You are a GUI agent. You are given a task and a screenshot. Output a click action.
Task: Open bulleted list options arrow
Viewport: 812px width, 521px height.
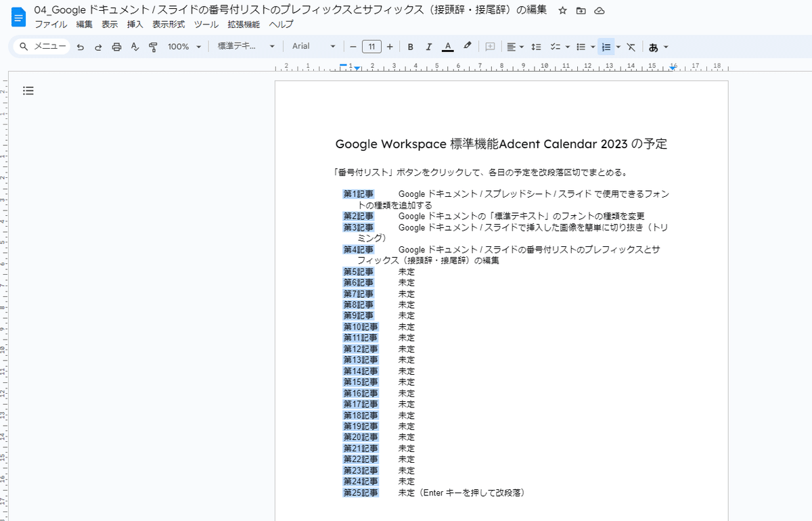point(593,47)
